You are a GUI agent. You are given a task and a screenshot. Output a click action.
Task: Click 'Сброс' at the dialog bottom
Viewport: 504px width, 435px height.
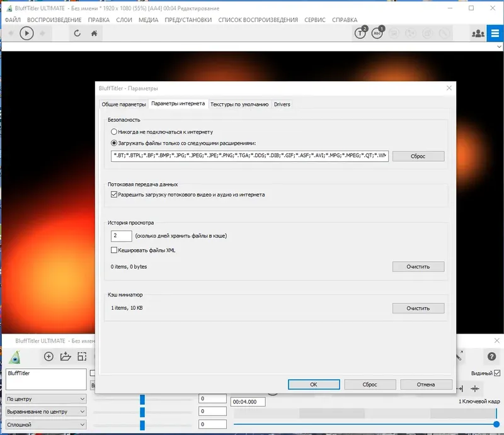click(370, 384)
